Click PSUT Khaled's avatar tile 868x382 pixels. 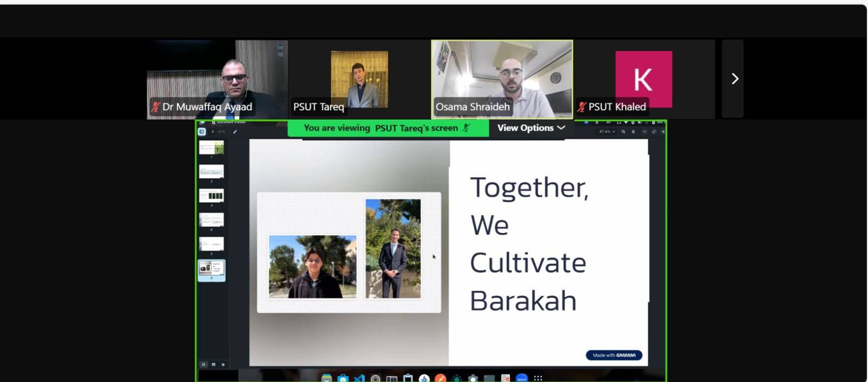(x=644, y=79)
